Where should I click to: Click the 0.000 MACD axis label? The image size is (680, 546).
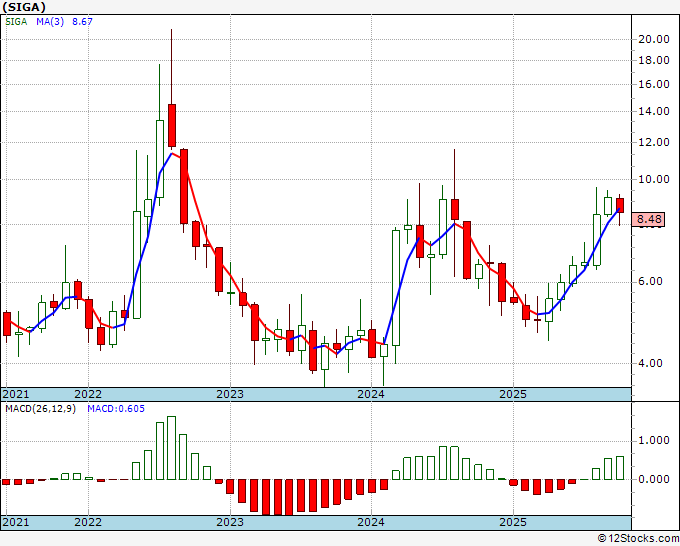pos(653,479)
